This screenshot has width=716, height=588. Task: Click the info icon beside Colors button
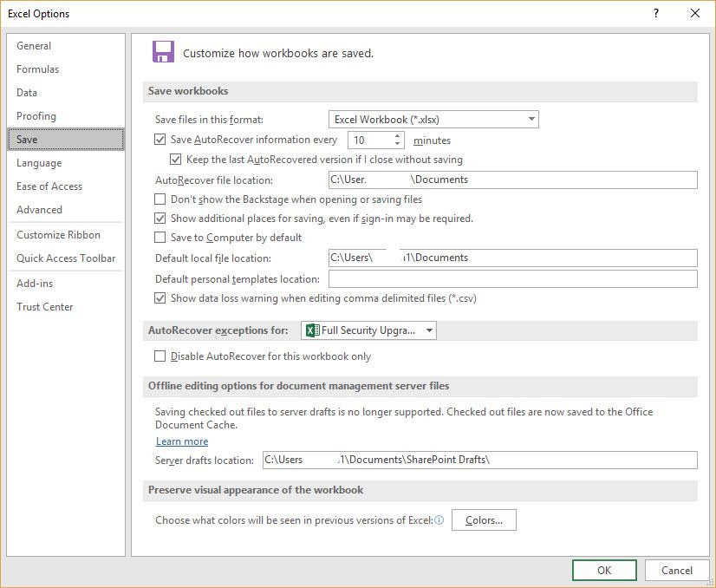point(439,520)
